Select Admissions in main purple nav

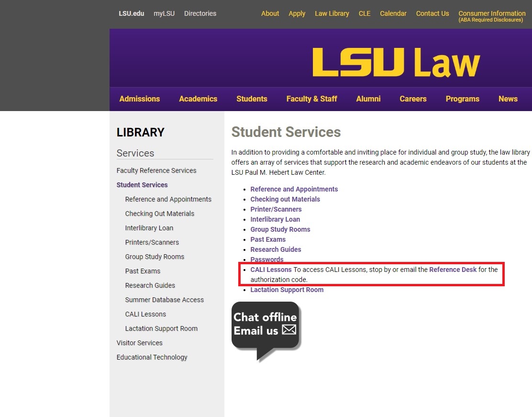click(139, 99)
